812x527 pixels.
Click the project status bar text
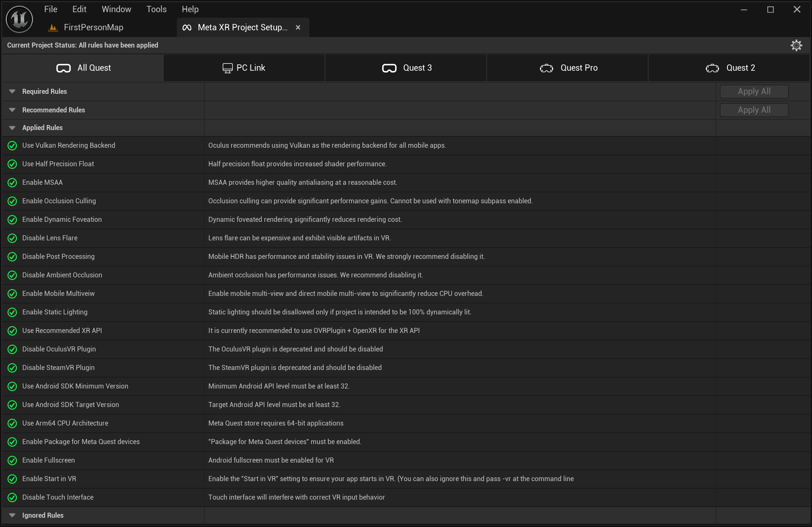point(82,45)
